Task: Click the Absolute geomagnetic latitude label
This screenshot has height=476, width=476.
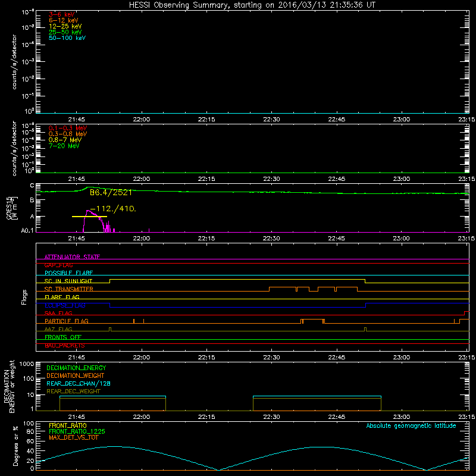Action: [411, 425]
